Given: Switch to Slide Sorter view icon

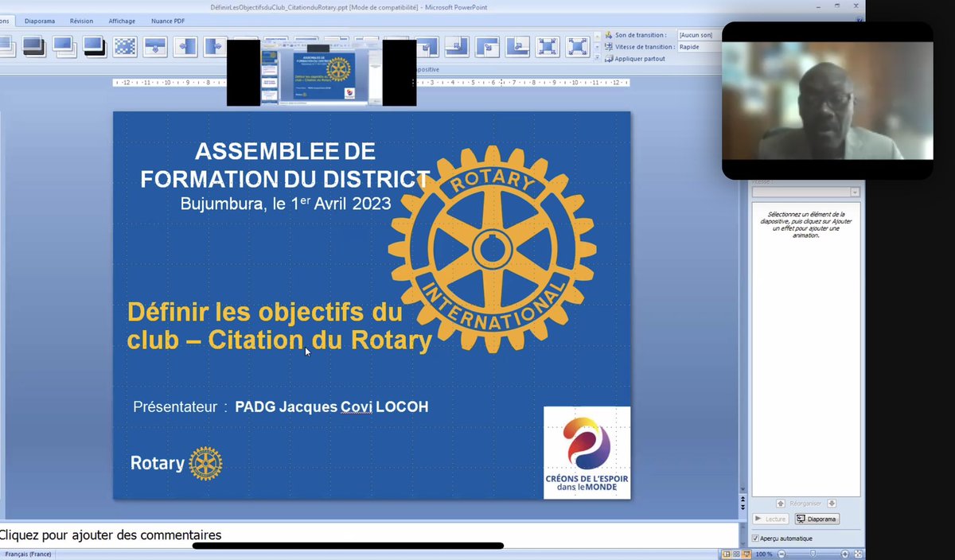Looking at the screenshot, I should click(736, 554).
